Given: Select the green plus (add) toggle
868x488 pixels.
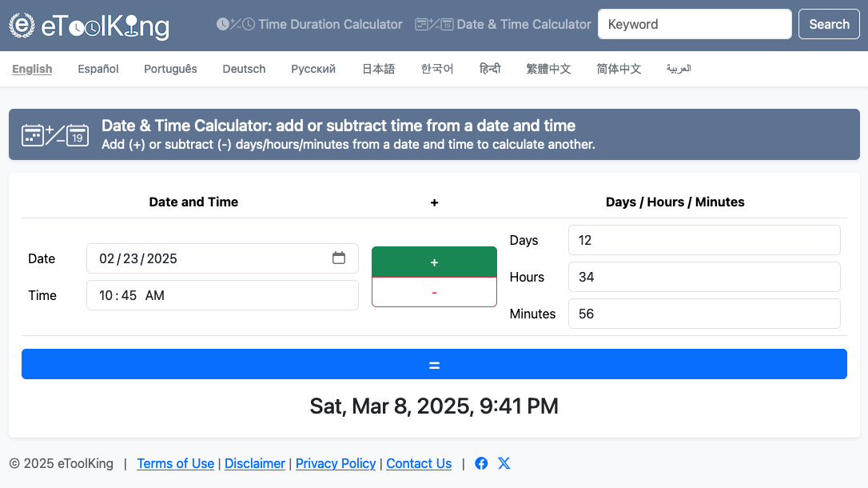Looking at the screenshot, I should tap(434, 262).
